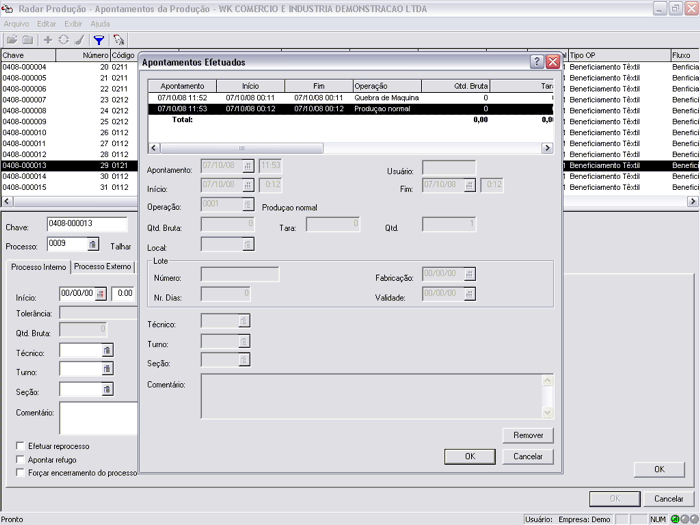Open calendar picker beside left Início date
Screen dimensions: 700x525
100,294
